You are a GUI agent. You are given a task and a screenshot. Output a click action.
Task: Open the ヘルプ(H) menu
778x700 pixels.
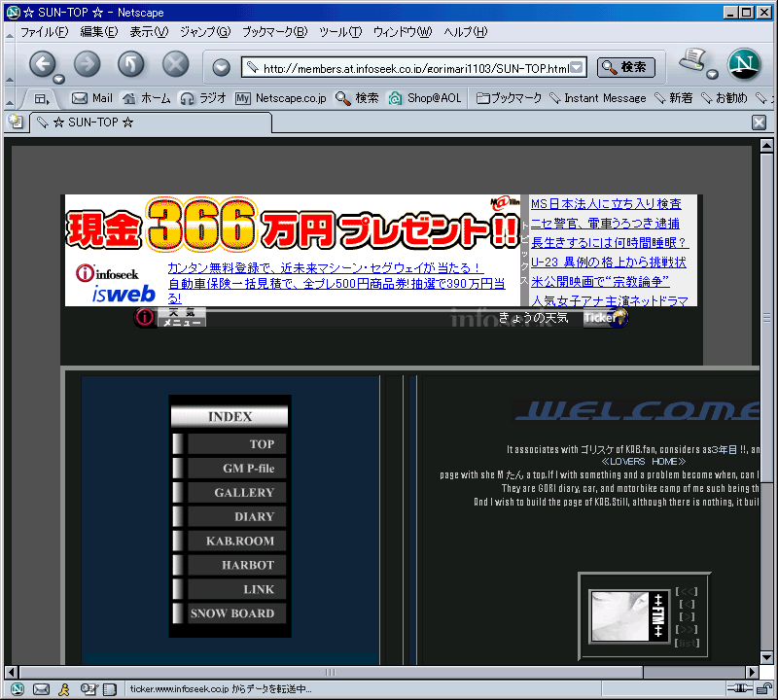(x=466, y=32)
